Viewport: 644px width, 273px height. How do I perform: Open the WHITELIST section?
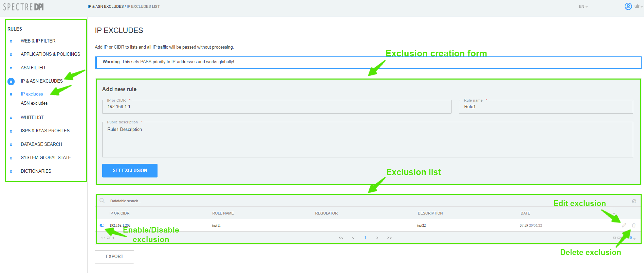click(x=32, y=117)
